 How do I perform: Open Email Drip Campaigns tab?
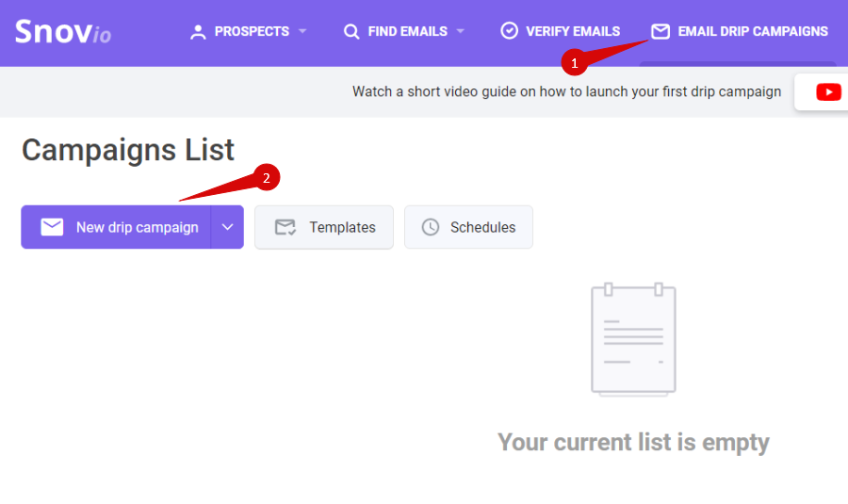coord(740,31)
